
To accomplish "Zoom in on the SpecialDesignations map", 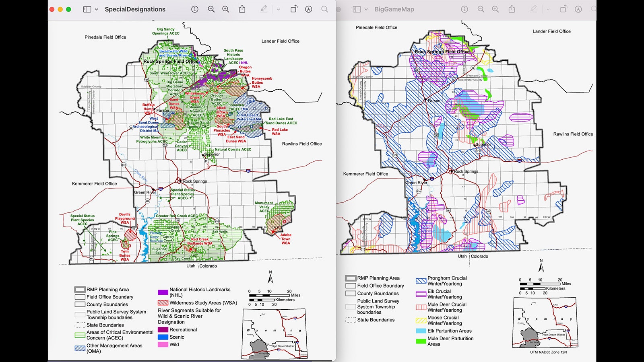I will tap(226, 9).
